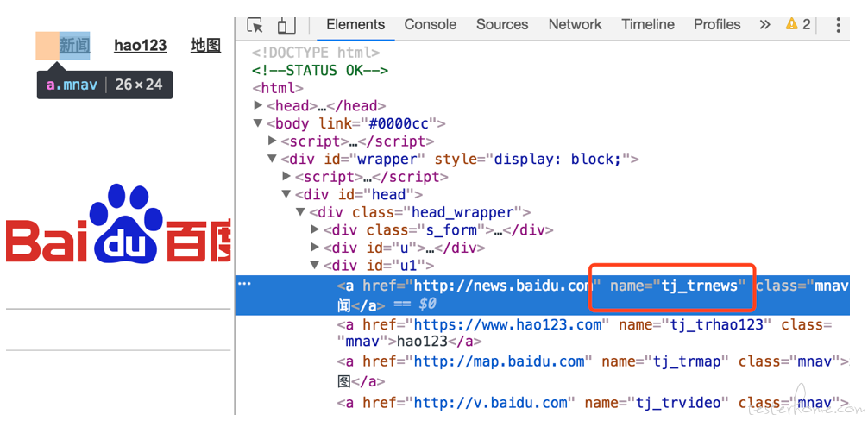Click the warning triangle count icon
This screenshot has height=427, width=868.
798,24
